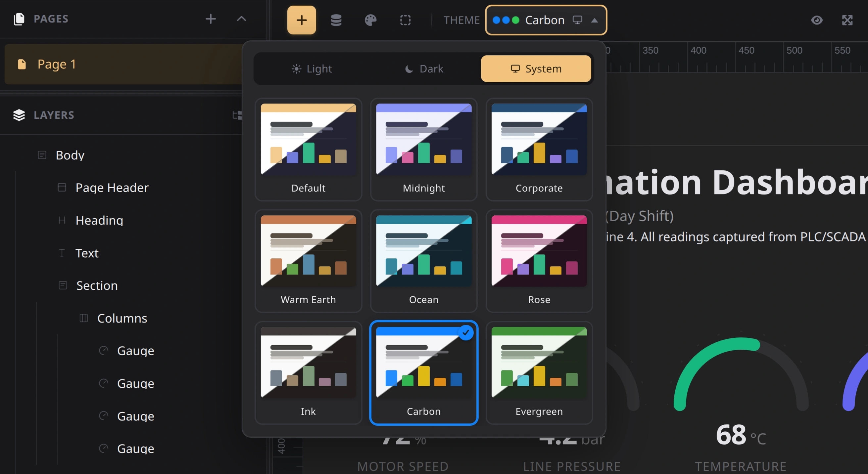Click the fullscreen expand icon
This screenshot has height=474, width=868.
click(x=847, y=20)
